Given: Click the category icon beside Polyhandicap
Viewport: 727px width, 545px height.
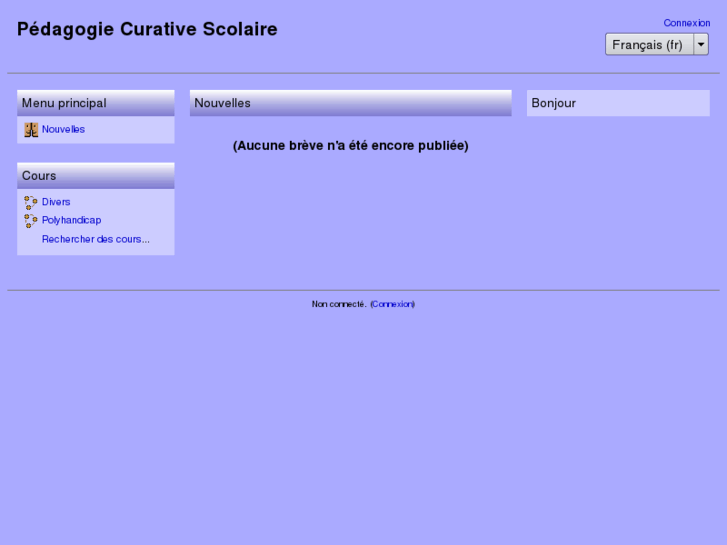Looking at the screenshot, I should tap(31, 221).
